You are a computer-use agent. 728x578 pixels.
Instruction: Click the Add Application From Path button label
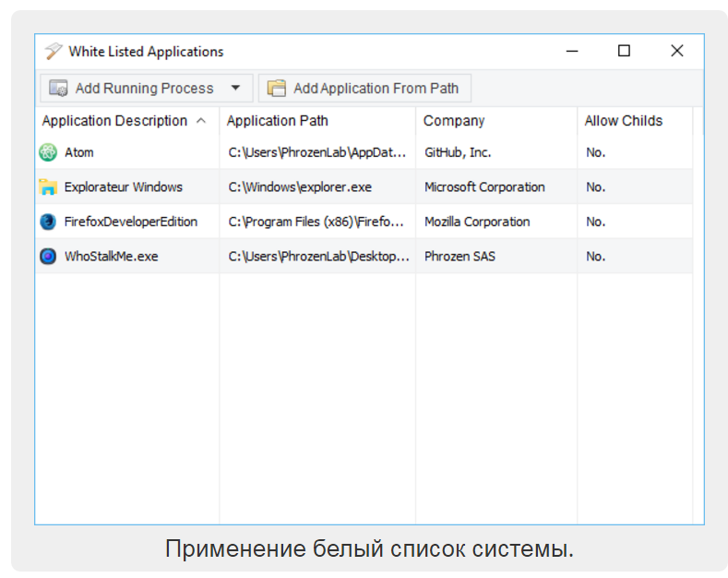click(376, 89)
